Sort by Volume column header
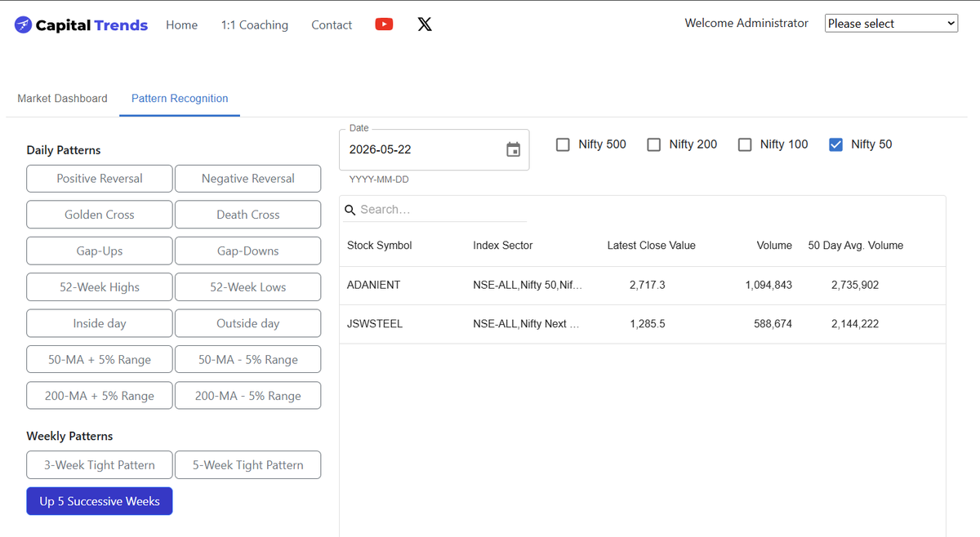The image size is (980, 537). click(x=774, y=246)
